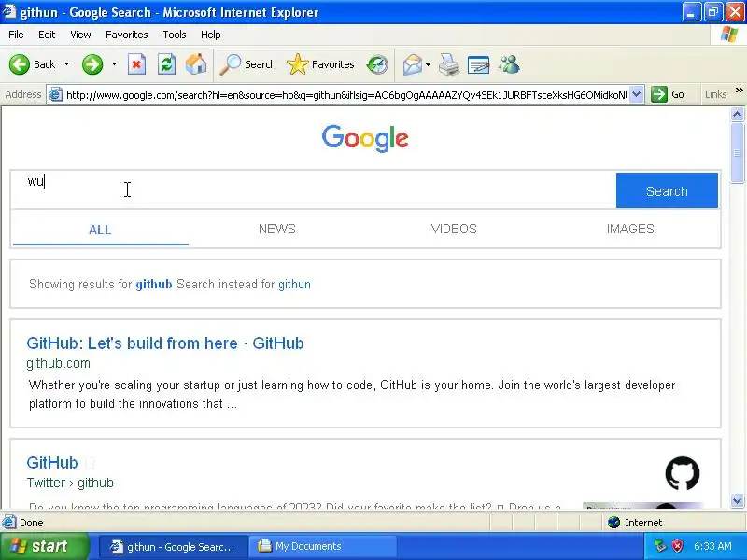This screenshot has width=747, height=560.
Task: Click the Done status bar text
Action: click(32, 523)
